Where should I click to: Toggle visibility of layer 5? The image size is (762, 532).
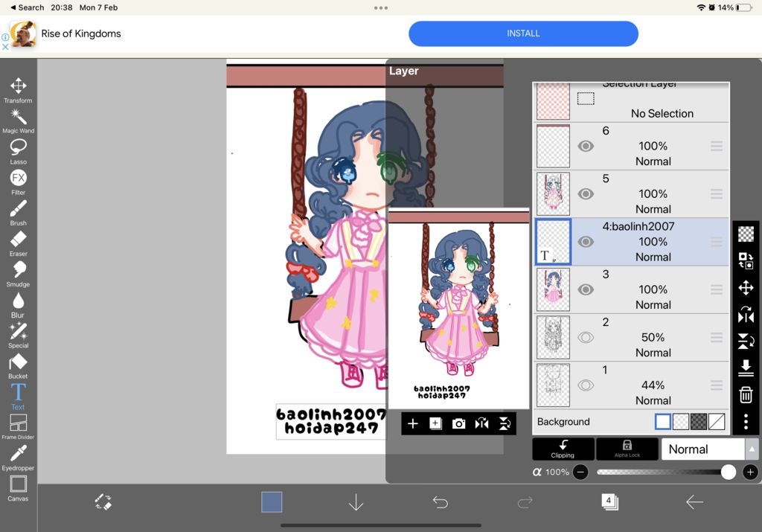(x=586, y=194)
